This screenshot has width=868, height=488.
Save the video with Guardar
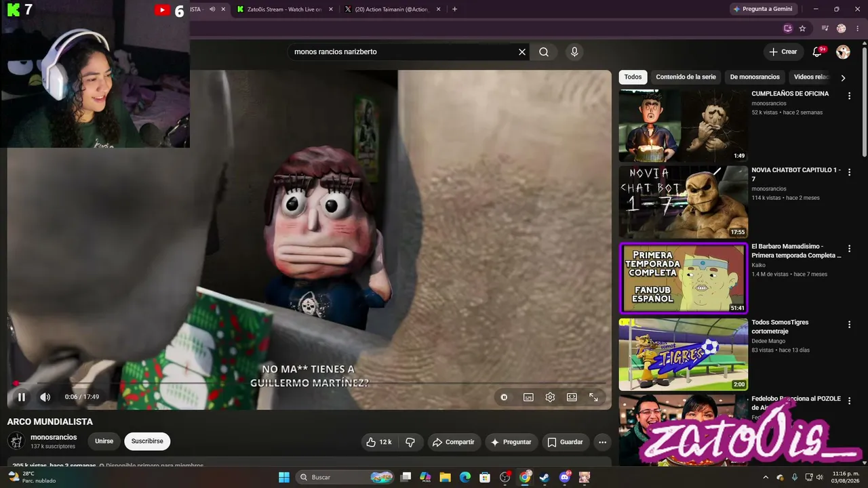point(565,442)
